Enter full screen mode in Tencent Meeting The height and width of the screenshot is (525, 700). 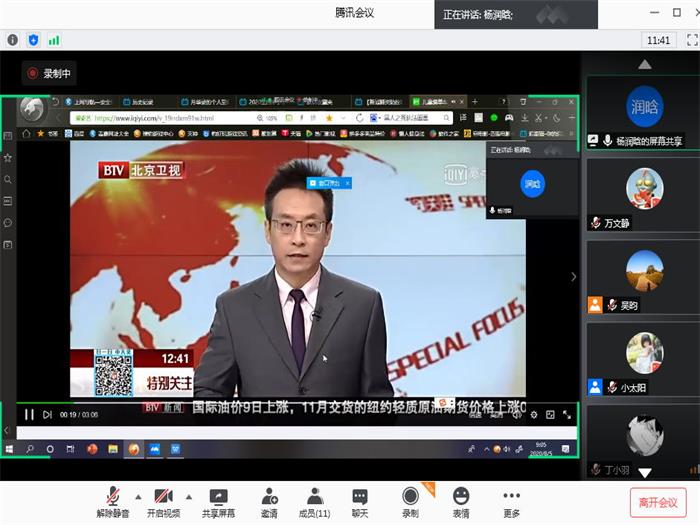click(692, 40)
